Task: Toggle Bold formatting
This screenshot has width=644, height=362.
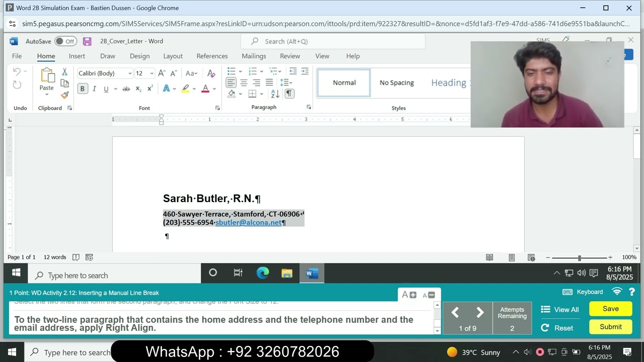Action: point(83,89)
